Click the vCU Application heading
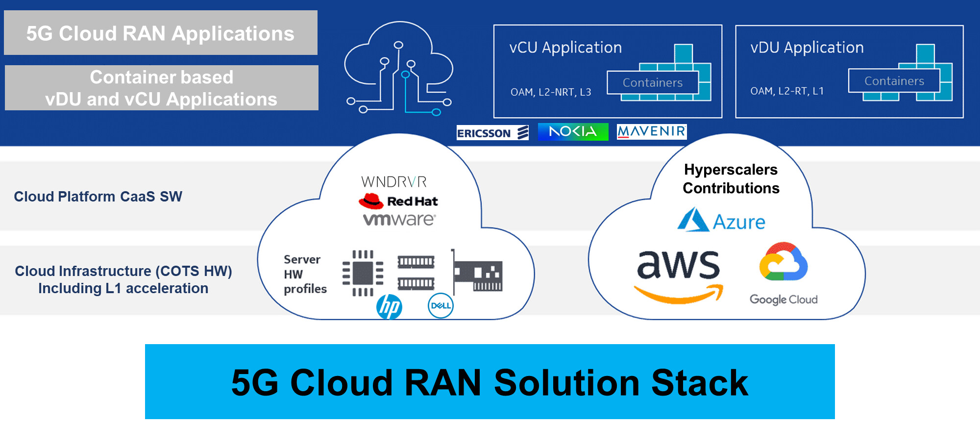The height and width of the screenshot is (426, 980). click(x=565, y=48)
